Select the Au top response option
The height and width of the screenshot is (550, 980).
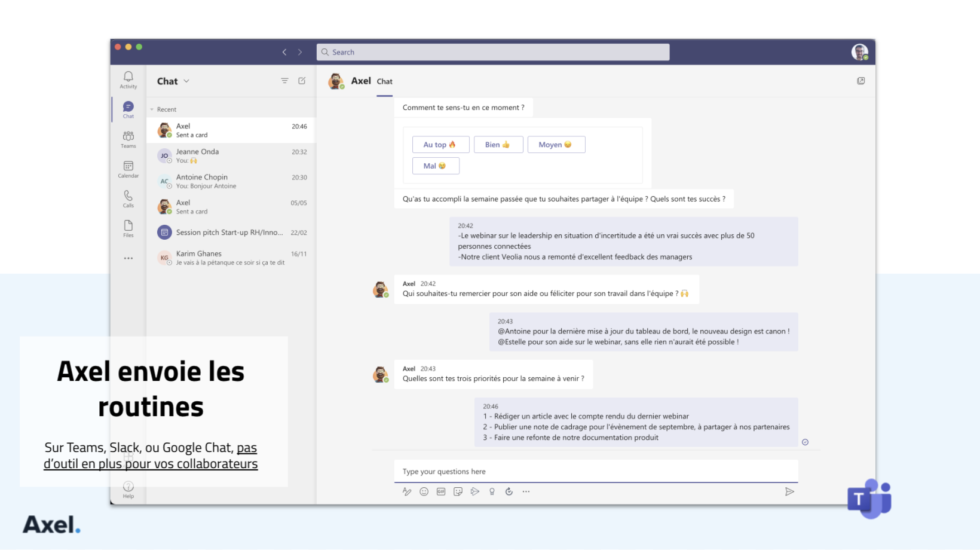tap(440, 144)
